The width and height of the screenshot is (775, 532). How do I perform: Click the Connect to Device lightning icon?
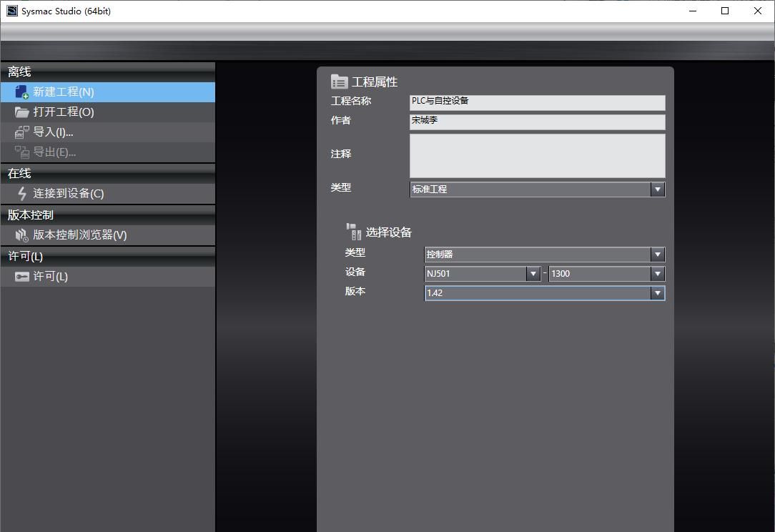pyautogui.click(x=21, y=193)
